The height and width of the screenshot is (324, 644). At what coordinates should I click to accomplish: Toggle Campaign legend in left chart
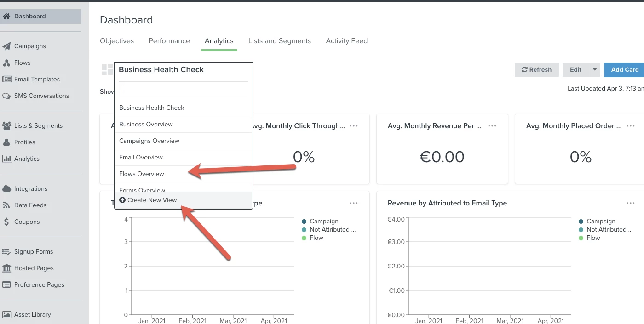[320, 221]
